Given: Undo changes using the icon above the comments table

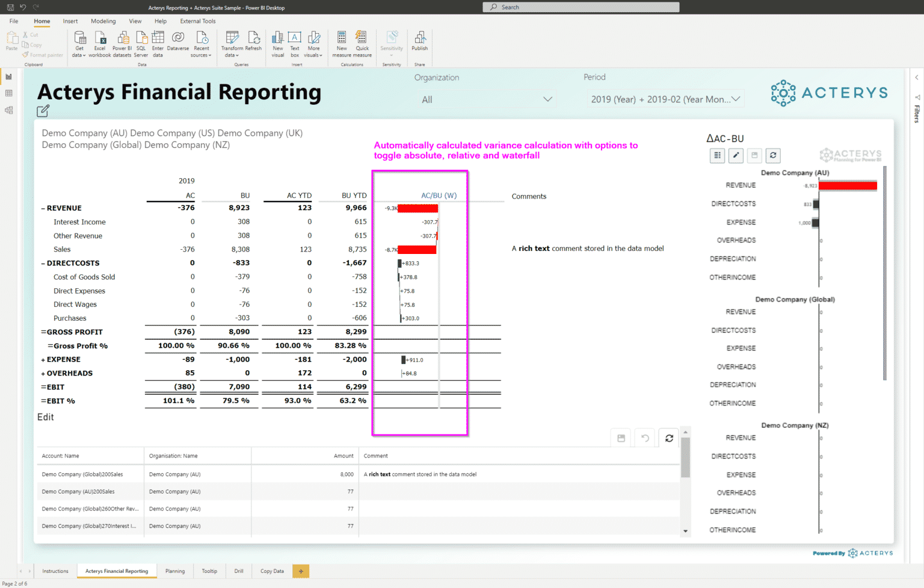Looking at the screenshot, I should tap(644, 438).
